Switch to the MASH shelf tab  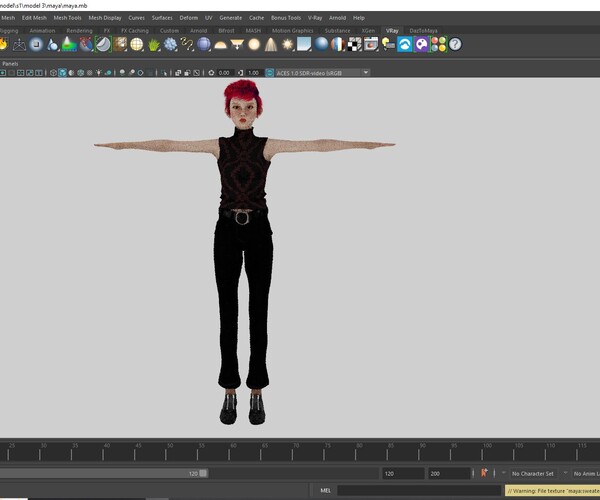(x=253, y=31)
